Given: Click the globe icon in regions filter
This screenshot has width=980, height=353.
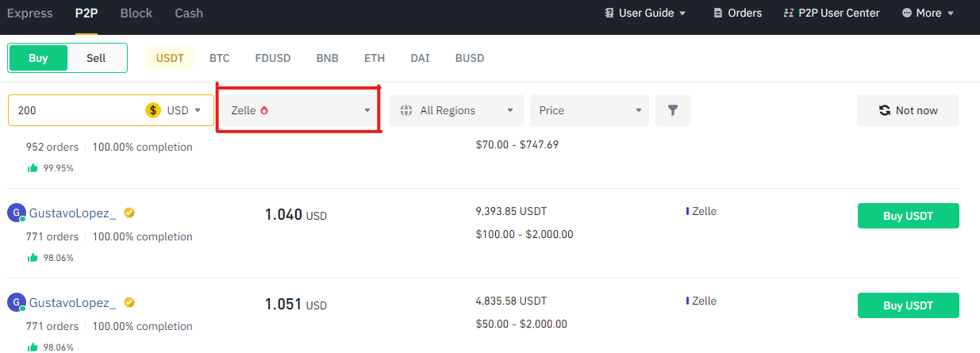Looking at the screenshot, I should click(x=407, y=110).
